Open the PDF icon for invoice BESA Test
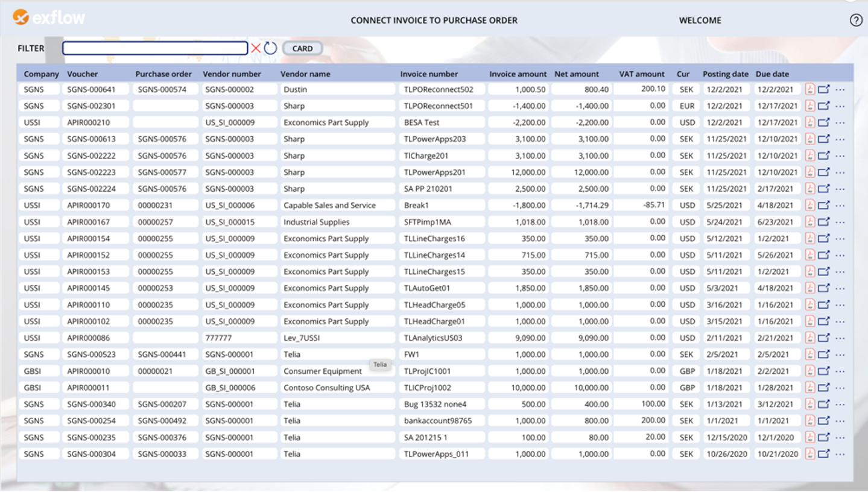This screenshot has height=492, width=868. tap(809, 122)
